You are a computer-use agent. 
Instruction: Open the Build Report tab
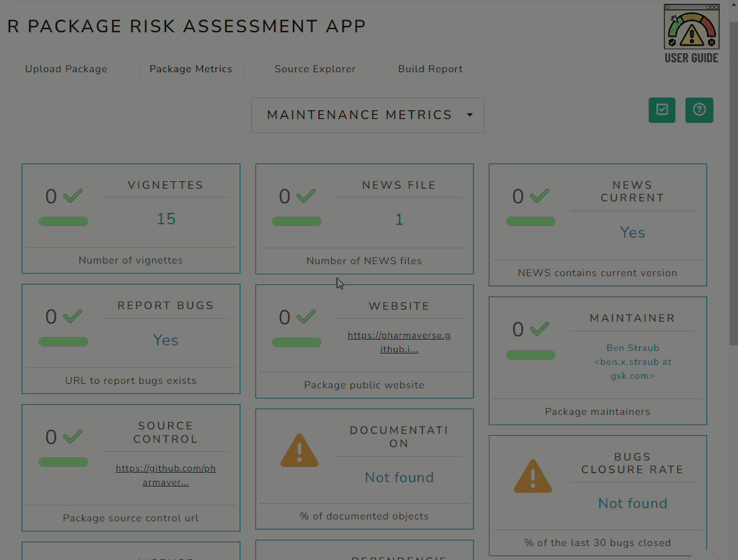(430, 69)
